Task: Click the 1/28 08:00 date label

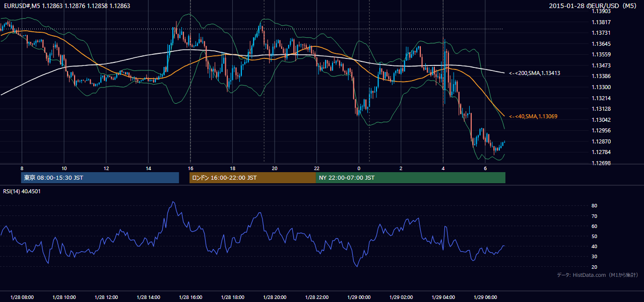Action: (22, 297)
